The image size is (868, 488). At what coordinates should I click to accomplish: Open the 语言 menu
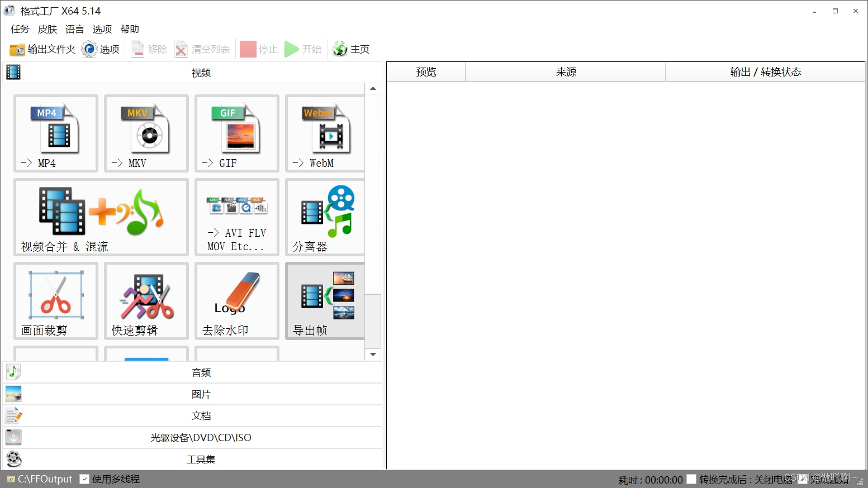tap(75, 29)
